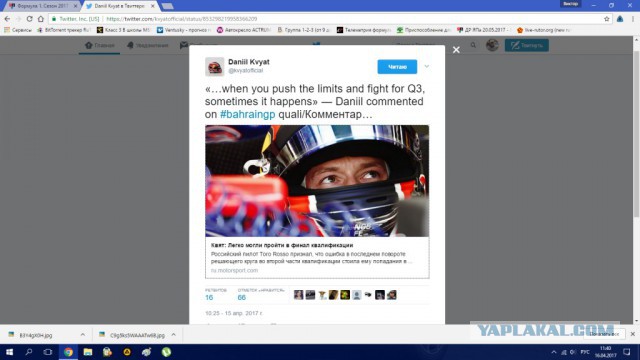This screenshot has height=360, width=640.
Task: Open the @kvyatofficial handle link
Action: coord(245,71)
